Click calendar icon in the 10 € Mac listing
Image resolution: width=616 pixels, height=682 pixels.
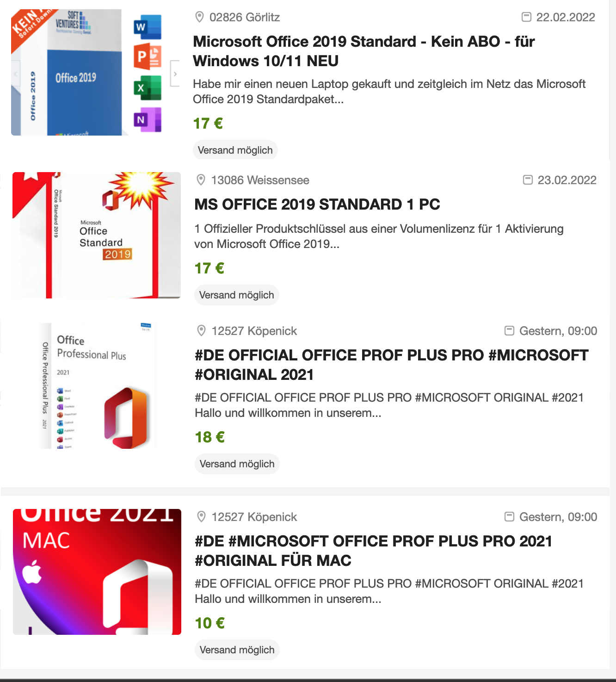click(509, 516)
